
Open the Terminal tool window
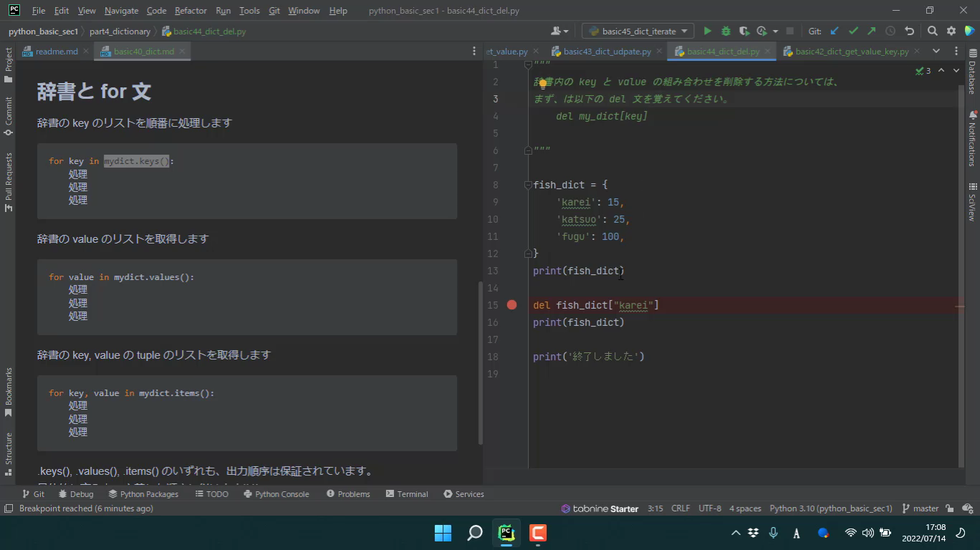pyautogui.click(x=406, y=494)
